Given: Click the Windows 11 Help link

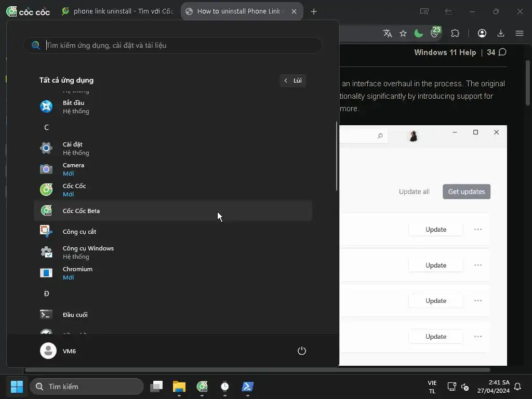Looking at the screenshot, I should [x=445, y=52].
